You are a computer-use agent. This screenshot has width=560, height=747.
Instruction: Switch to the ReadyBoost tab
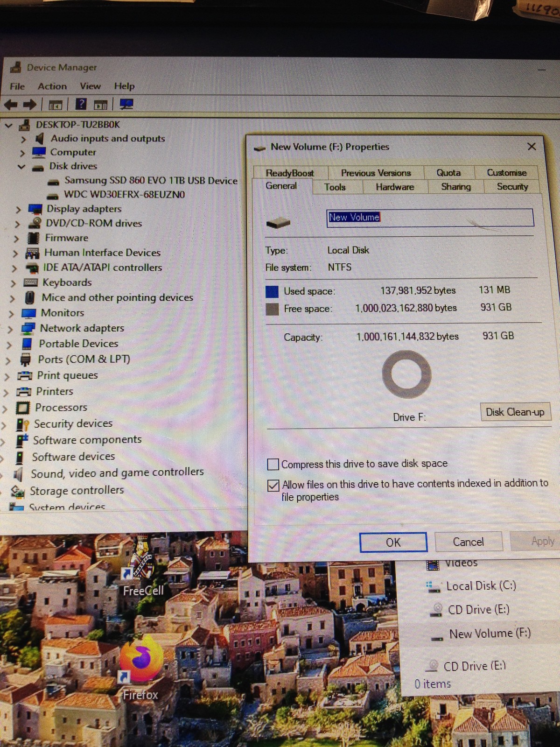(x=290, y=173)
